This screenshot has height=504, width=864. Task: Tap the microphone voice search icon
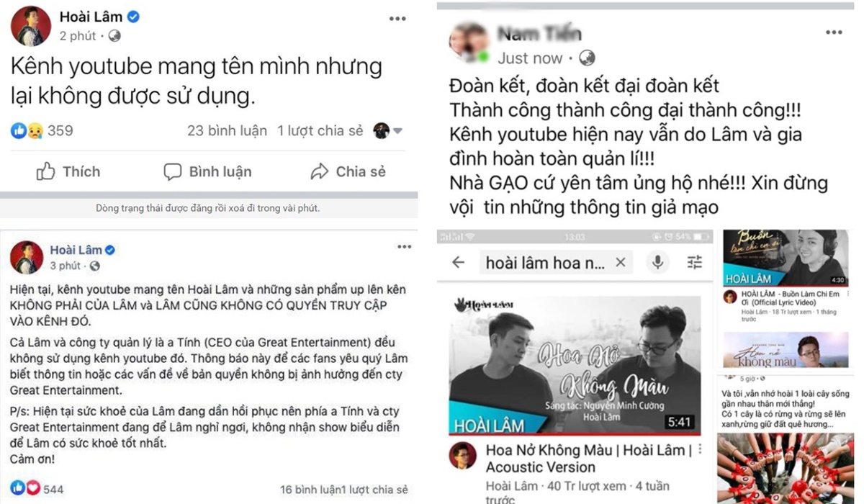657,263
